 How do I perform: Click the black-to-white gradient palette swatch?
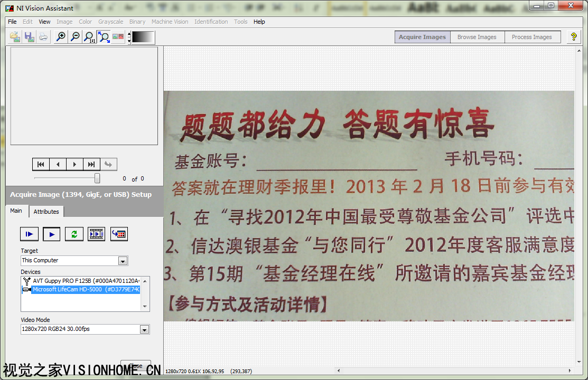point(143,37)
